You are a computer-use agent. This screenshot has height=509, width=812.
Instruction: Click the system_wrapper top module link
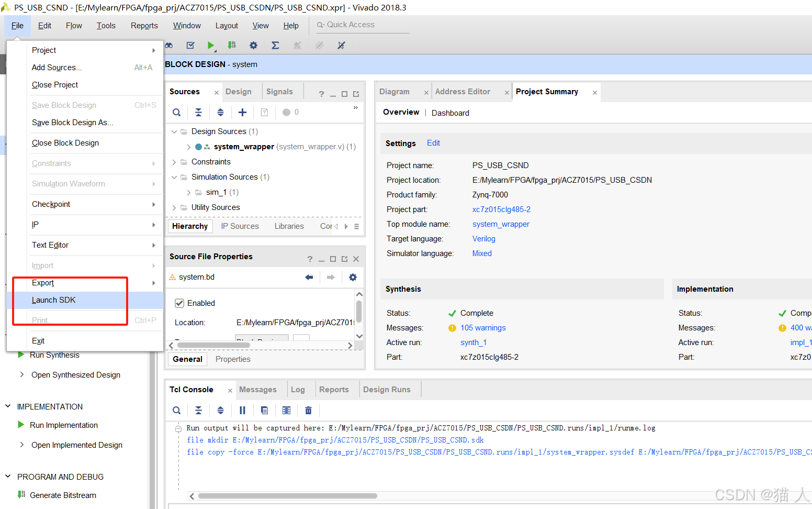point(501,224)
